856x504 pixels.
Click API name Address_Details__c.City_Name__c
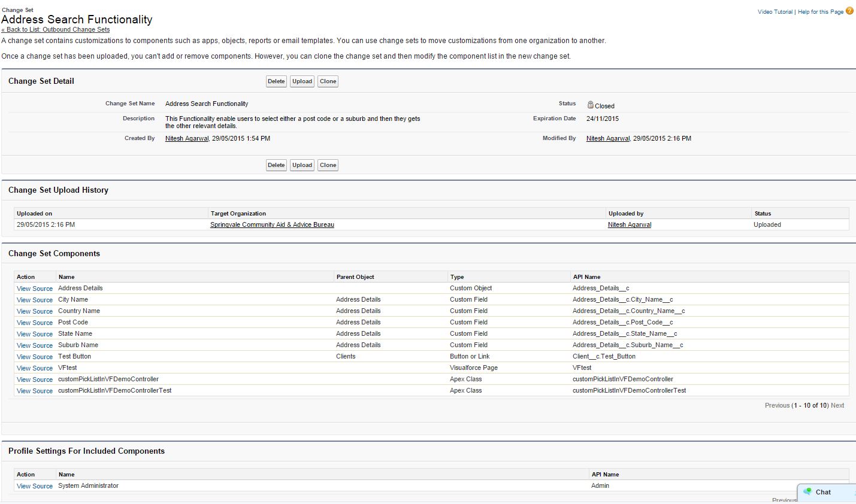(x=623, y=299)
